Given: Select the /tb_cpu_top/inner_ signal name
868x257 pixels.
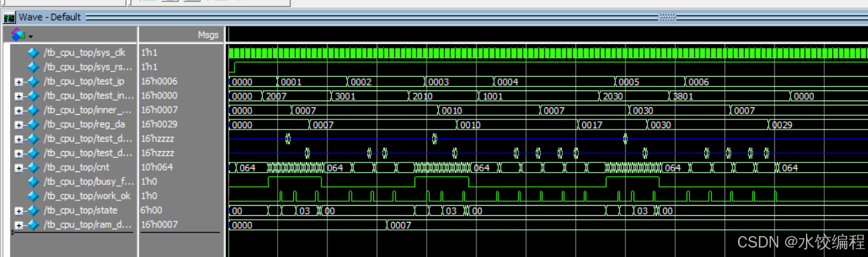Looking at the screenshot, I should pos(88,110).
